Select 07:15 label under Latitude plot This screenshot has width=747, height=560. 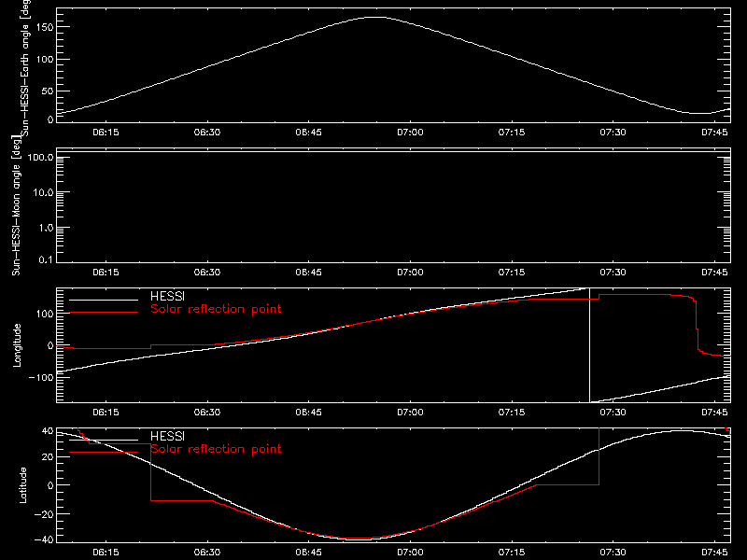tap(512, 553)
